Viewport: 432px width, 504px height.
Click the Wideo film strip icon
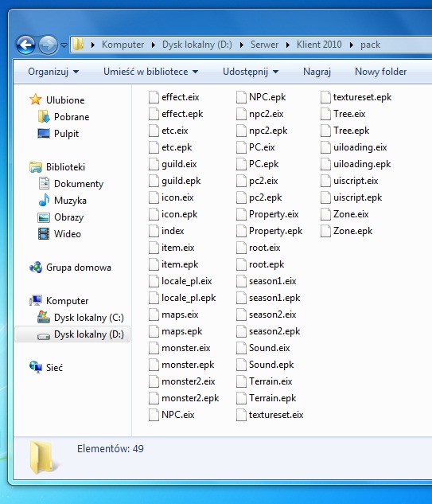coord(44,233)
